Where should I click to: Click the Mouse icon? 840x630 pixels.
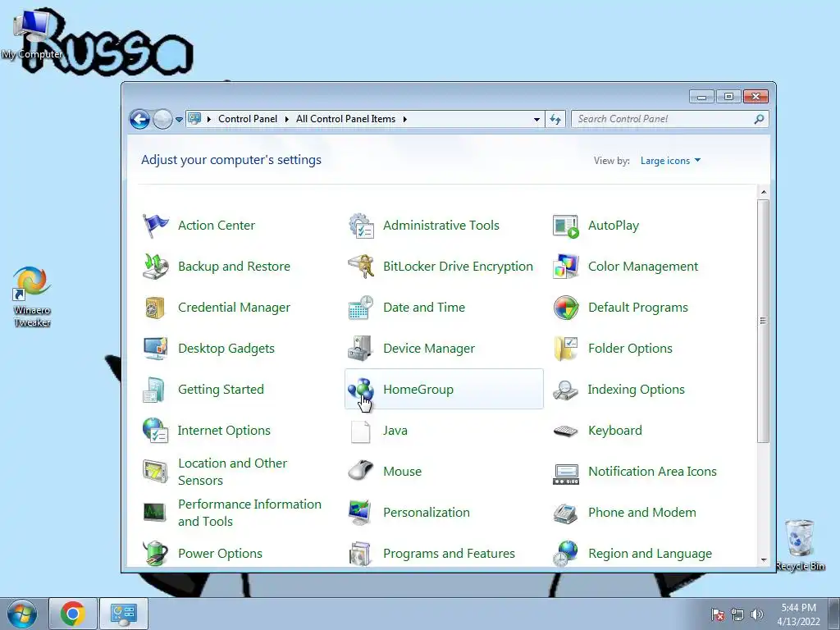pos(361,472)
